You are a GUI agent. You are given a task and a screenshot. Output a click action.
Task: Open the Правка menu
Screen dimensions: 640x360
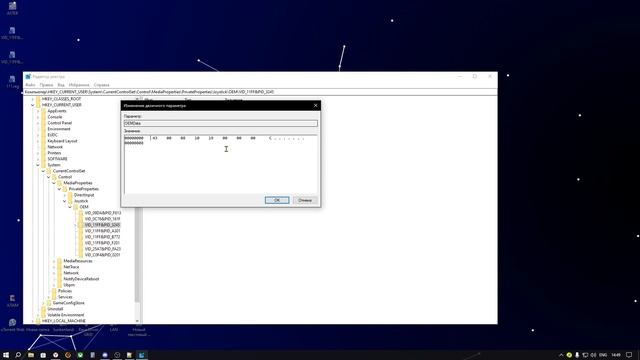coord(46,85)
